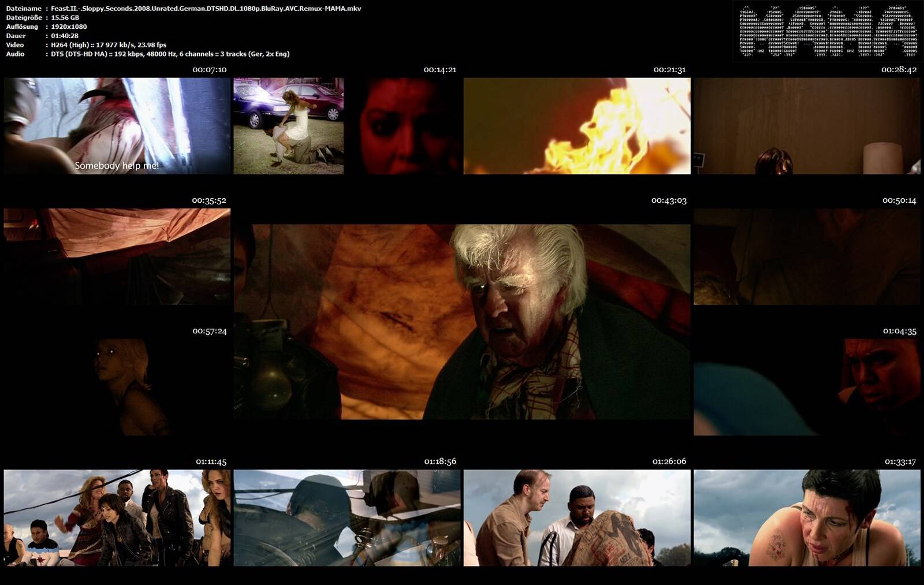Open the tent thumbnail at 00:35:52
The height and width of the screenshot is (585, 924).
point(117,256)
